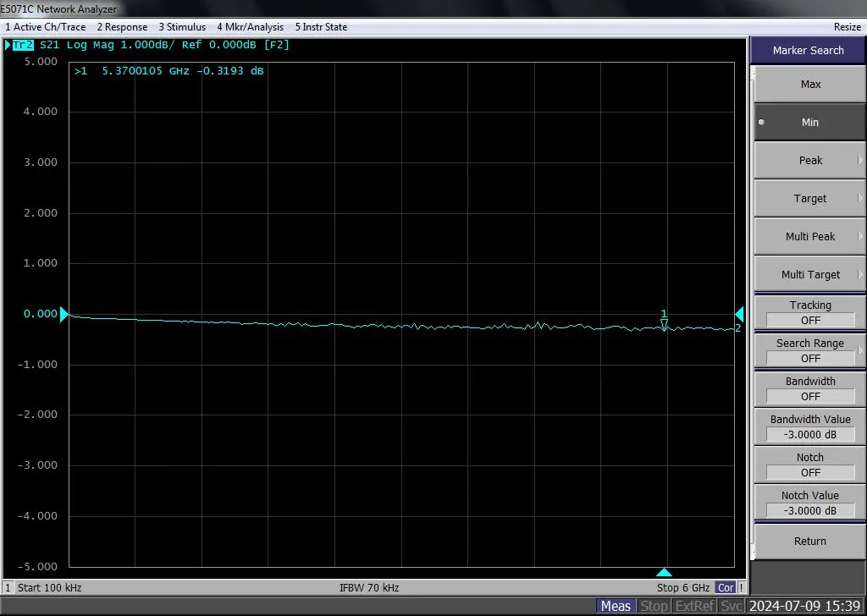Click the right reference level triangle indicator
The width and height of the screenshot is (867, 616).
point(739,314)
